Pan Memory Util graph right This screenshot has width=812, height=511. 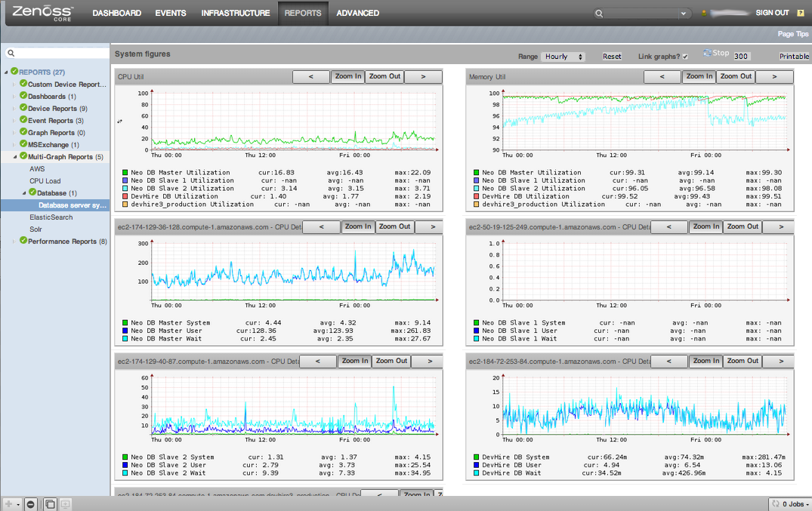pos(775,77)
